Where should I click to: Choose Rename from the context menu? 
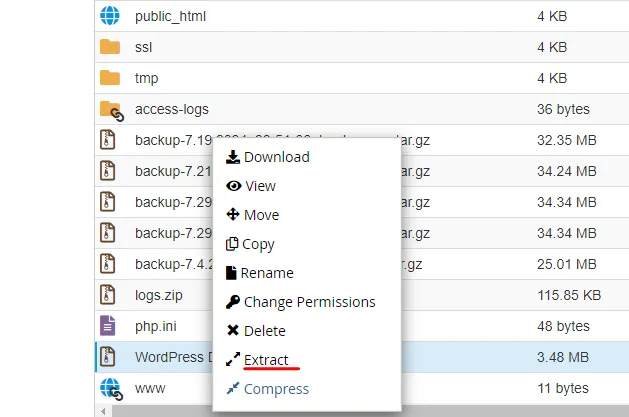[x=260, y=273]
